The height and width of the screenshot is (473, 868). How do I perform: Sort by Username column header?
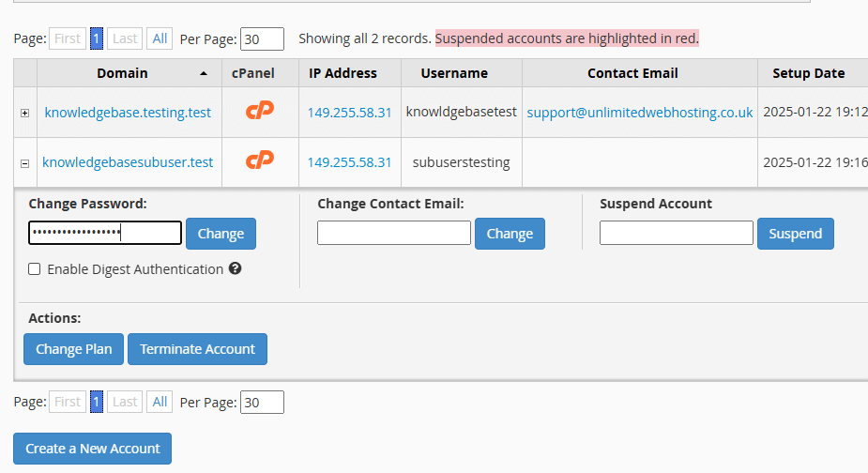tap(454, 73)
